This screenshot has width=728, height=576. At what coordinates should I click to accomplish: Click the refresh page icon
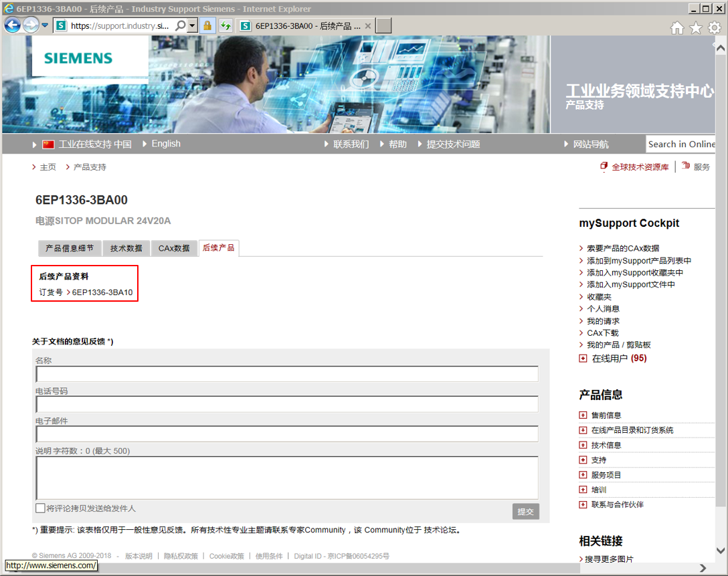(x=226, y=25)
